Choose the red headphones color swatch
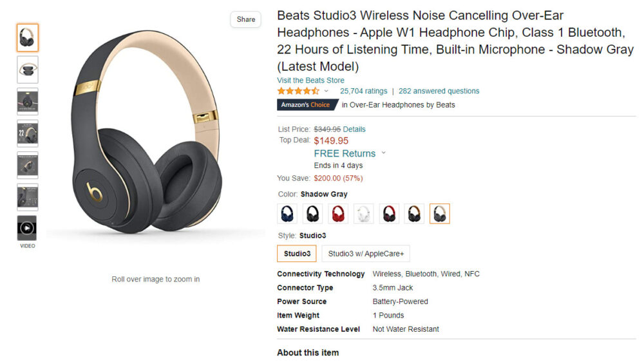This screenshot has height=362, width=644. click(x=338, y=214)
